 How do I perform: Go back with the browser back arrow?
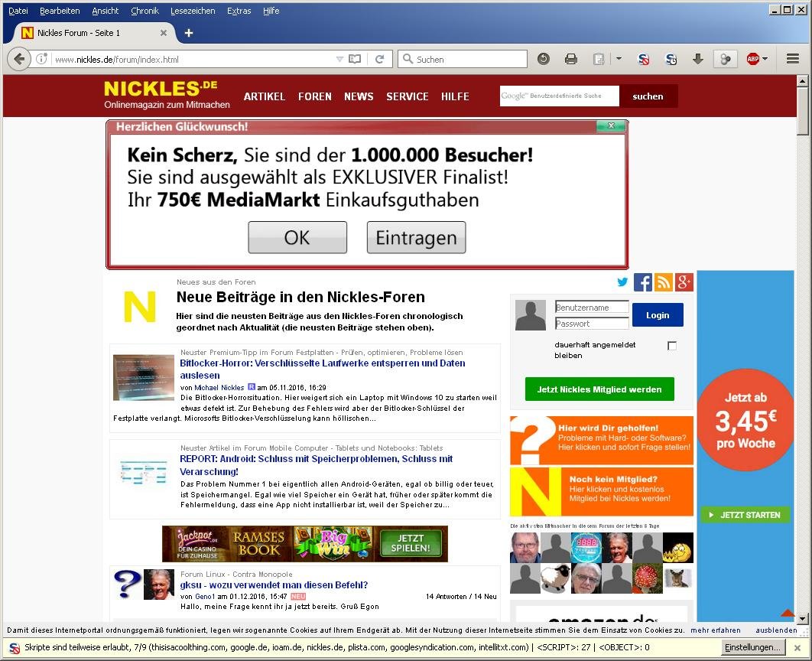click(x=18, y=59)
